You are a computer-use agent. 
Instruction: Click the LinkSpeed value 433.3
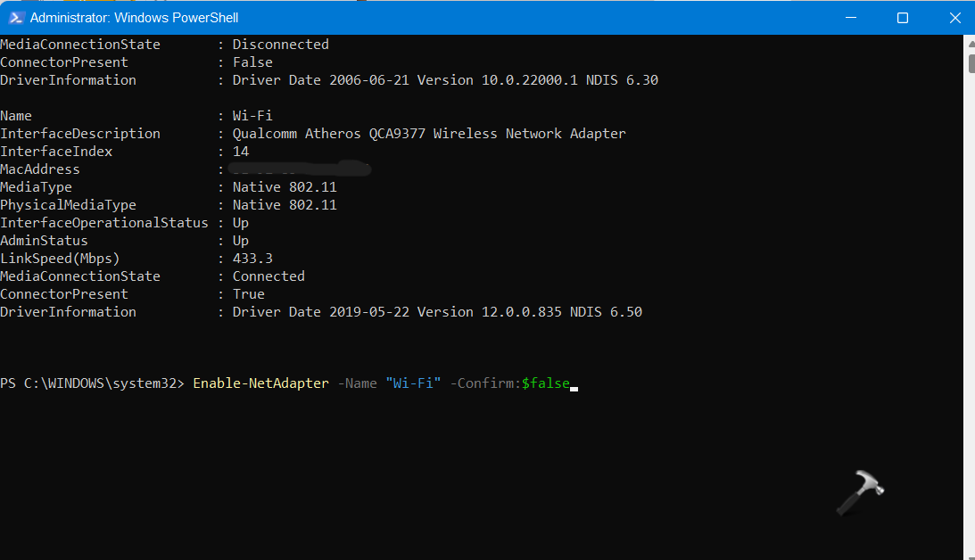252,259
